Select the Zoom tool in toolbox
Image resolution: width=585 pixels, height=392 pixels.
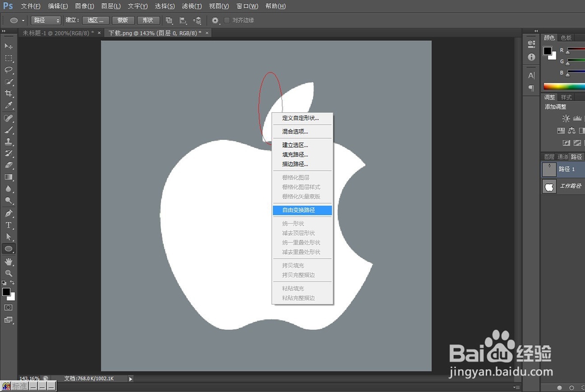[x=9, y=273]
